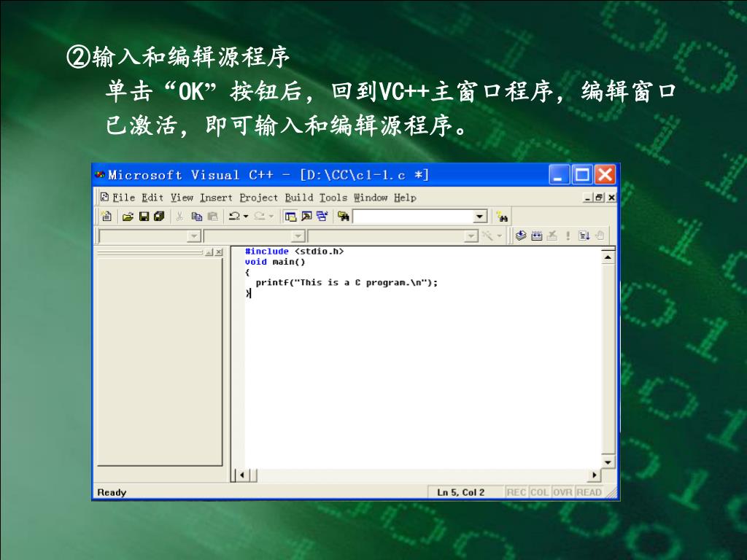The height and width of the screenshot is (560, 747).
Task: Click the horizontal scrollbar left arrow
Action: coord(242,475)
